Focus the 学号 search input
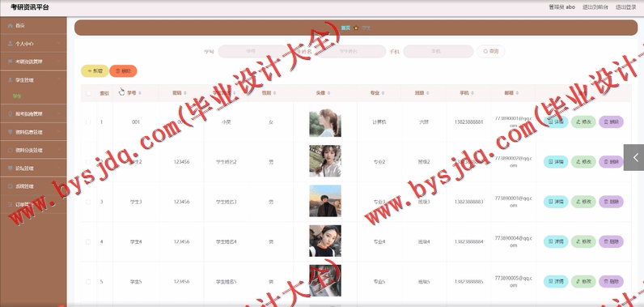The width and height of the screenshot is (644, 307). point(252,51)
